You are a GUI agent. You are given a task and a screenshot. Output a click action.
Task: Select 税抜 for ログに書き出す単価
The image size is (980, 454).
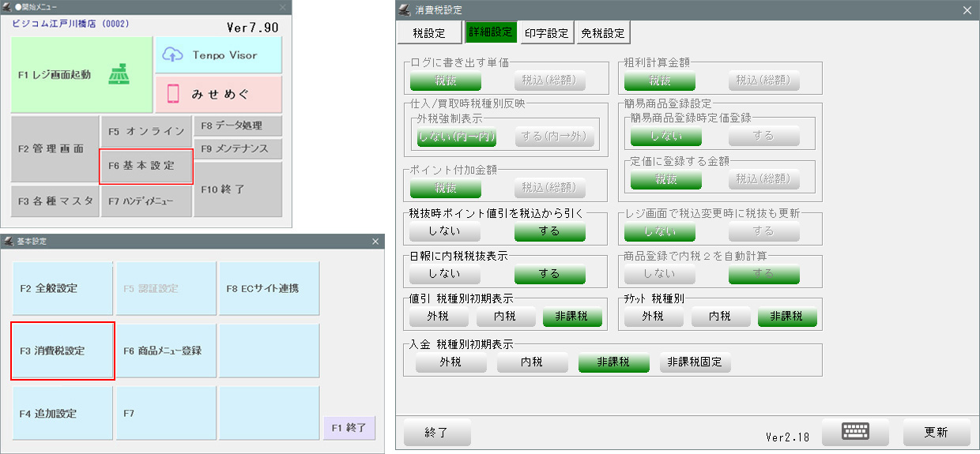[x=446, y=80]
